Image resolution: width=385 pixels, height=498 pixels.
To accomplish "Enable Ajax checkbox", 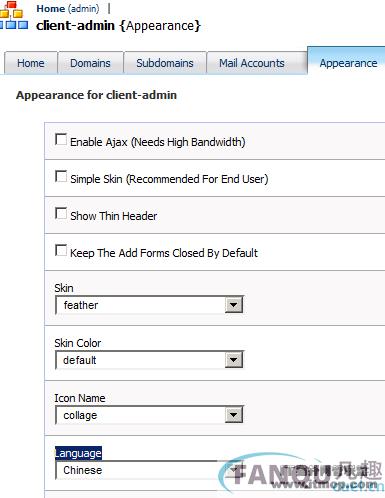I will point(61,139).
